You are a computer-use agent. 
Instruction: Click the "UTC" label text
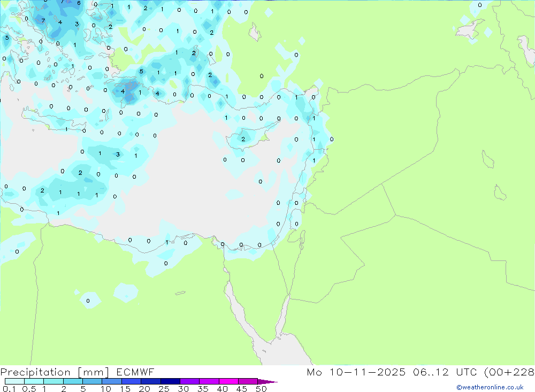pos(467,372)
